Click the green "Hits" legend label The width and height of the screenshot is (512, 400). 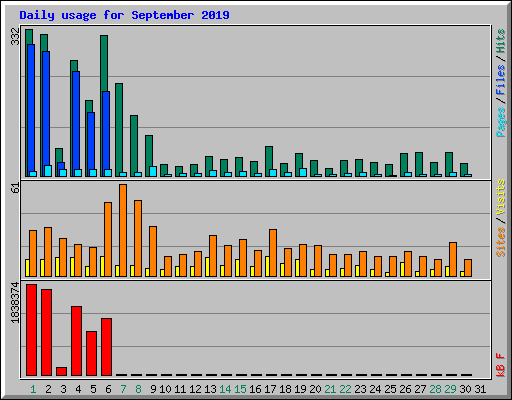[500, 41]
